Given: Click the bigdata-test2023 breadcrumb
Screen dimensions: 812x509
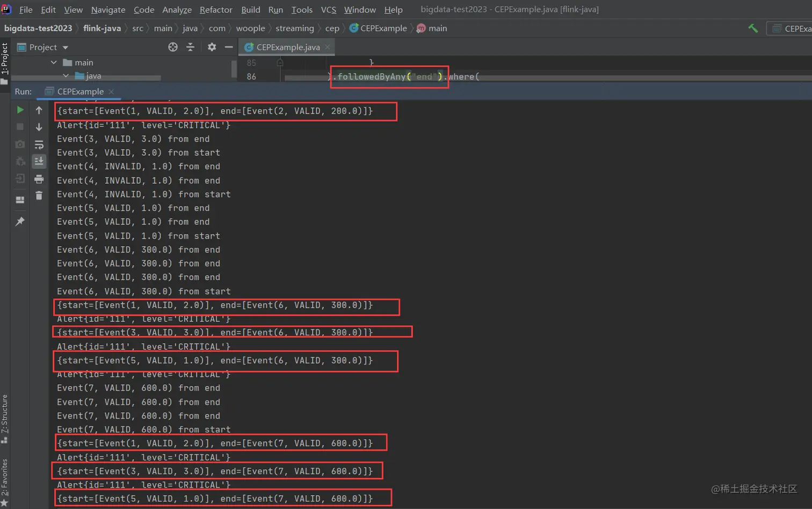Looking at the screenshot, I should 38,28.
